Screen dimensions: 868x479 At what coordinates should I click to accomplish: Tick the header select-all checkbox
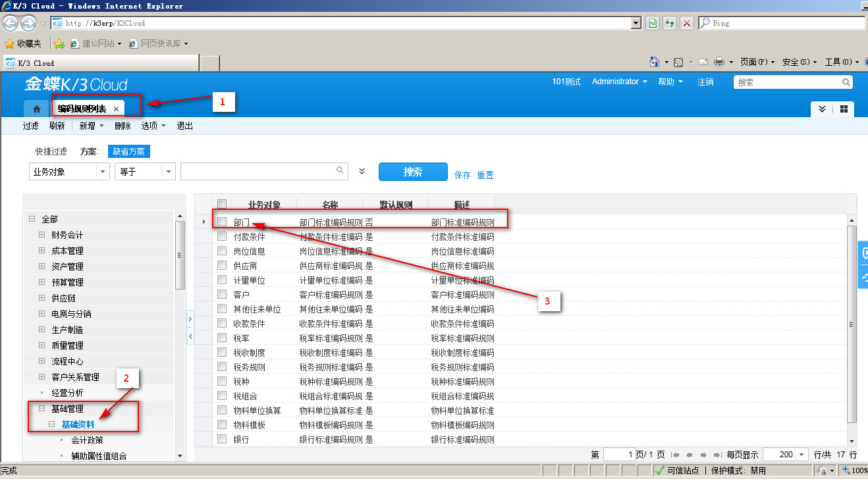click(x=222, y=204)
